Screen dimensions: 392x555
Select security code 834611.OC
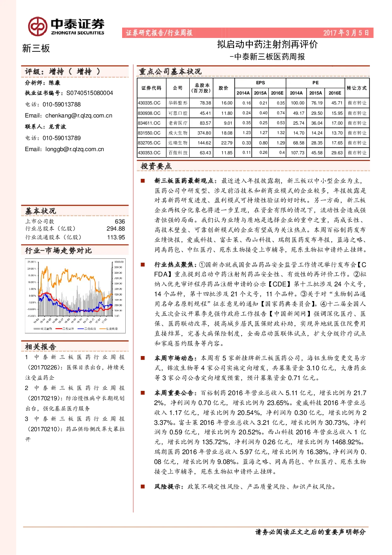pyautogui.click(x=149, y=123)
